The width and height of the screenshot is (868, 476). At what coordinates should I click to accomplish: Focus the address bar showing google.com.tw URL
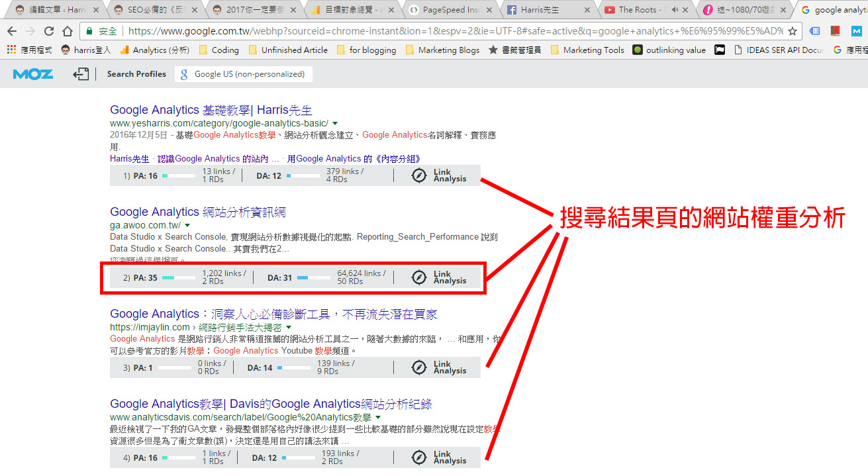pos(440,31)
